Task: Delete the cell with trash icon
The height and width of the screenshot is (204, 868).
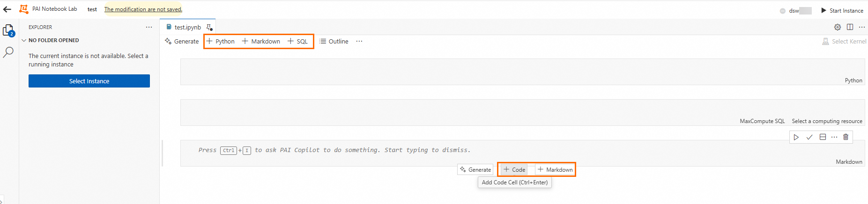Action: point(846,137)
